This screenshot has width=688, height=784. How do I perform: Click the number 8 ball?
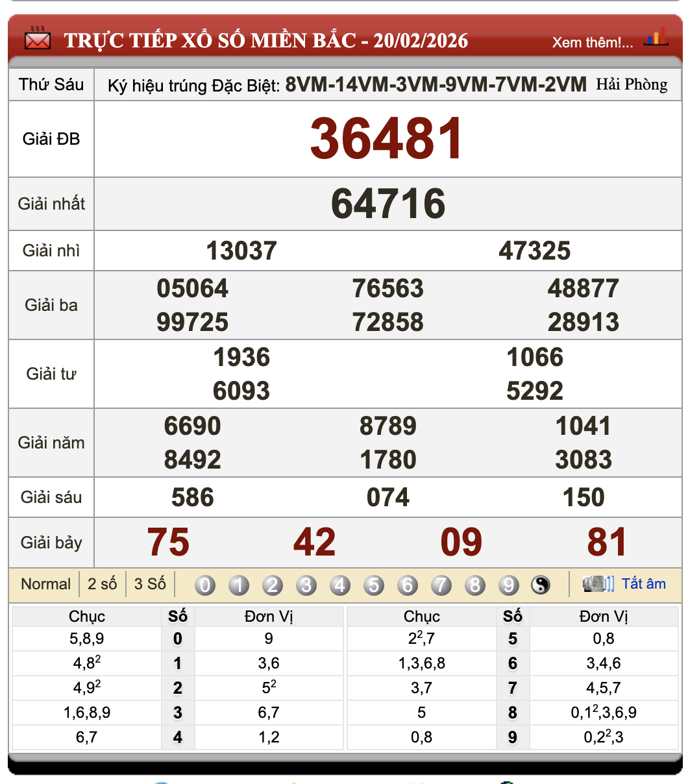click(474, 585)
